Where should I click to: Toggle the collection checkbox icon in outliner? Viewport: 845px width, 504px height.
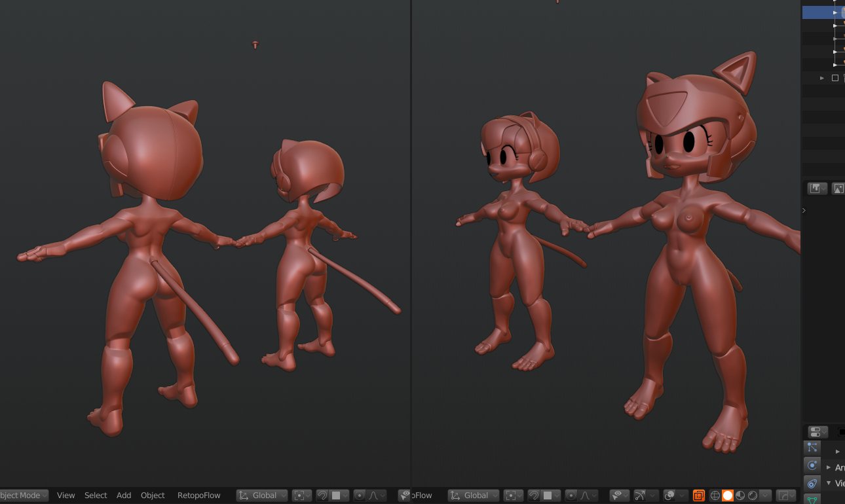[x=835, y=78]
